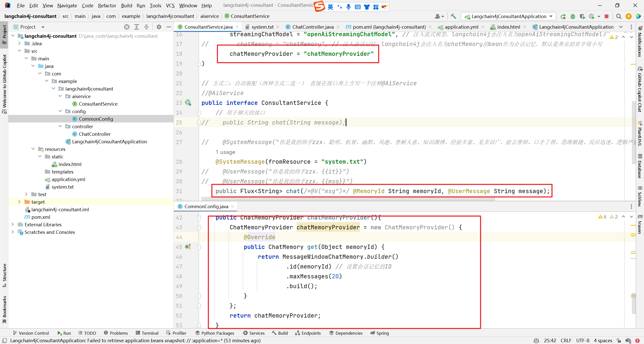
Task: Open Project panel settings gear
Action: [x=159, y=27]
